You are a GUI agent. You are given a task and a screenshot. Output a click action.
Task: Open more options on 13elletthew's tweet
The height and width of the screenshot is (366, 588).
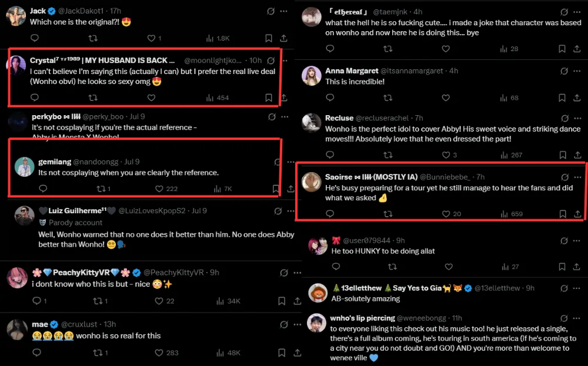[577, 288]
